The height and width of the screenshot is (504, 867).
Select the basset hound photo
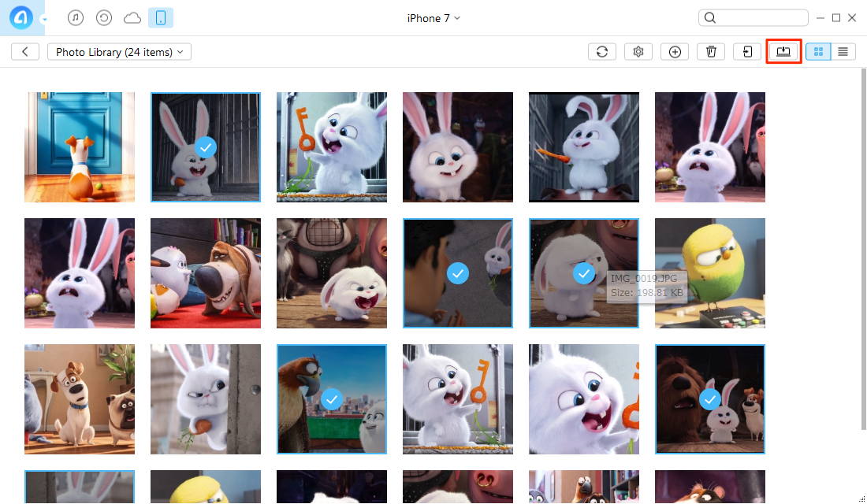tap(206, 273)
